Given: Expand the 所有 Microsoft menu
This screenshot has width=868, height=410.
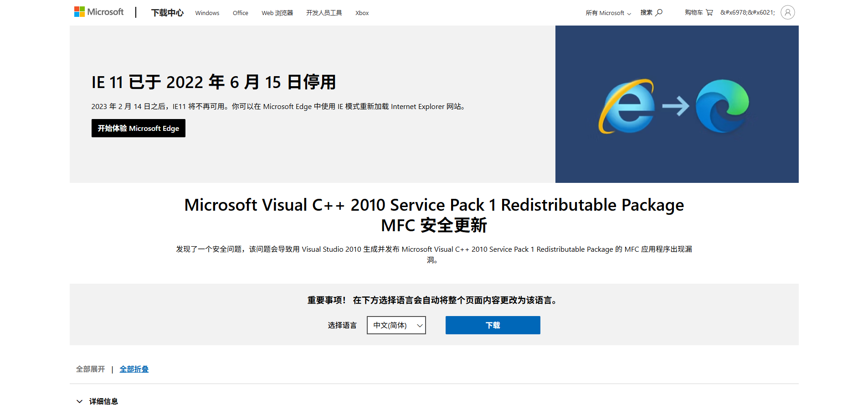Looking at the screenshot, I should [x=608, y=13].
